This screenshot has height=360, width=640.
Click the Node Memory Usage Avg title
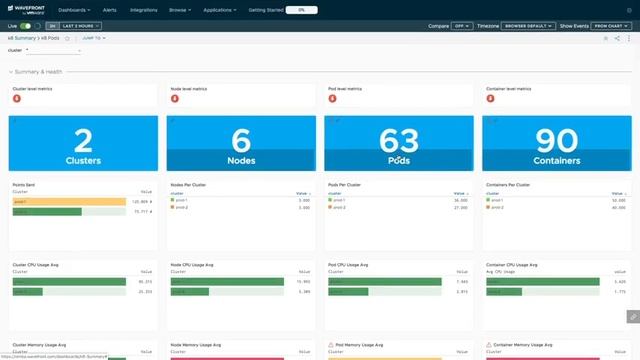[x=196, y=345]
